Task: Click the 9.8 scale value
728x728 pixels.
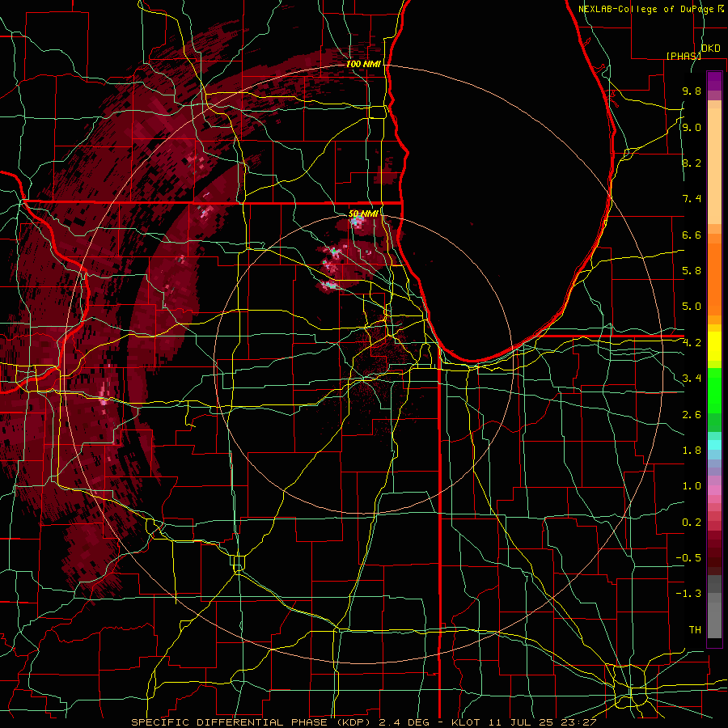Action: pyautogui.click(x=692, y=91)
